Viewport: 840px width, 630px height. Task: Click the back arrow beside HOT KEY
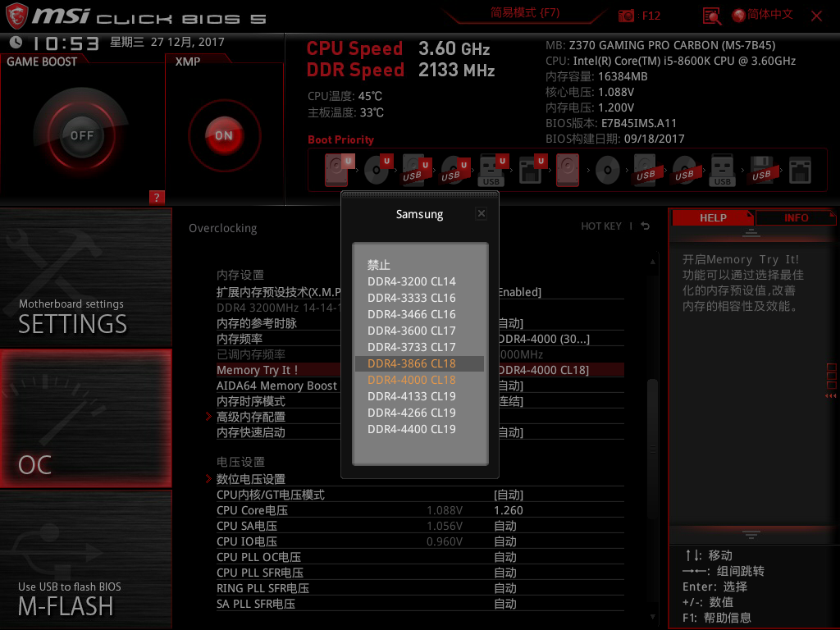coord(646,226)
